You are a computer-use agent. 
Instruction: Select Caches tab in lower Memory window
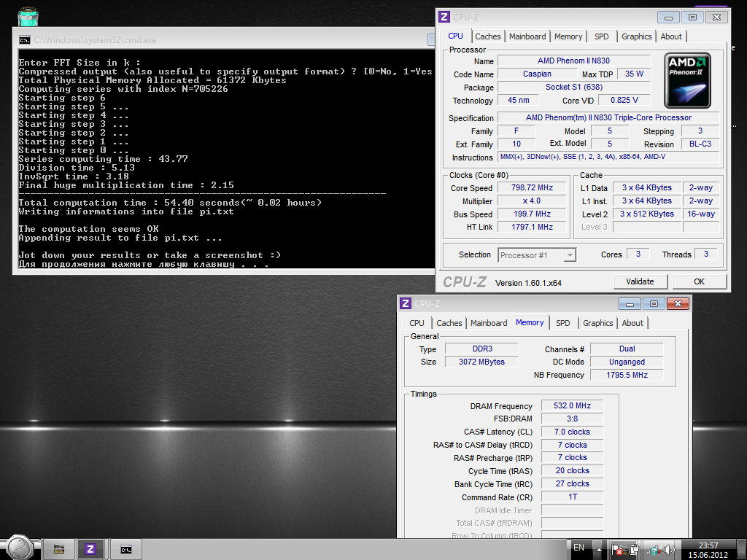(x=449, y=323)
